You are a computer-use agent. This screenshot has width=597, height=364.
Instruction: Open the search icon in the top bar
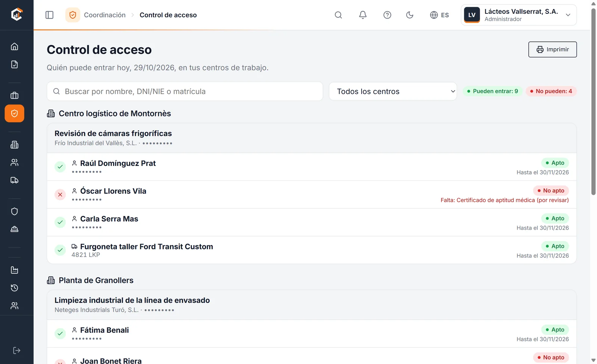point(338,15)
